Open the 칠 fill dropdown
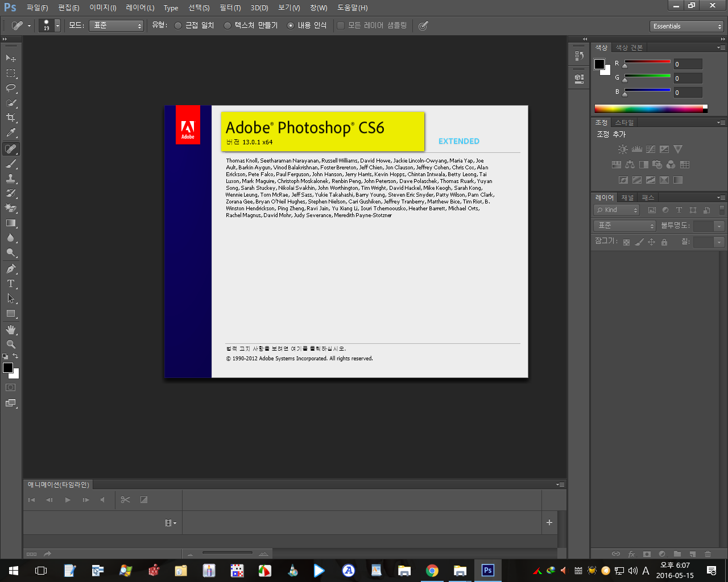 point(719,242)
